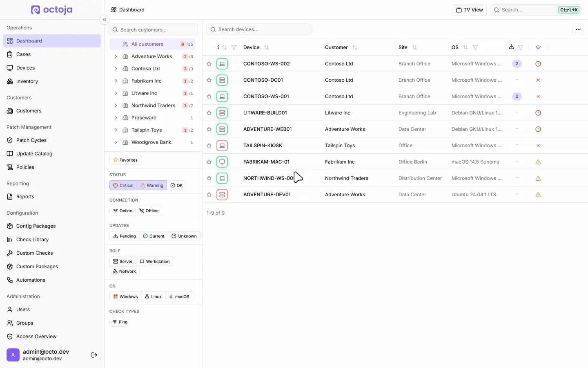Star the ADVENTURE-DEV01 device as favorite
Viewport: 588px width, 368px height.
tap(209, 195)
